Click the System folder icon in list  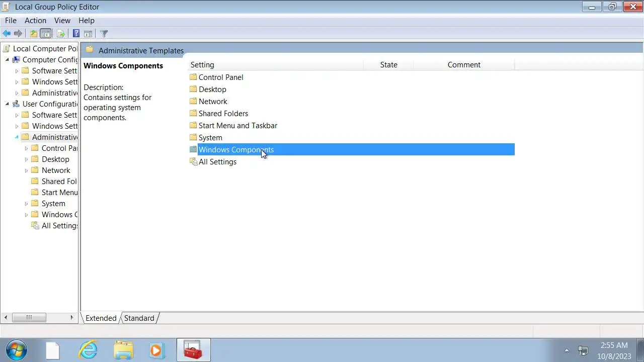pyautogui.click(x=193, y=137)
